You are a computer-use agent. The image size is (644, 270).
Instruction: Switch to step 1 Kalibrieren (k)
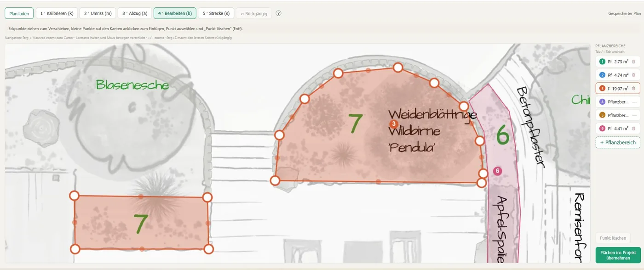tap(57, 13)
